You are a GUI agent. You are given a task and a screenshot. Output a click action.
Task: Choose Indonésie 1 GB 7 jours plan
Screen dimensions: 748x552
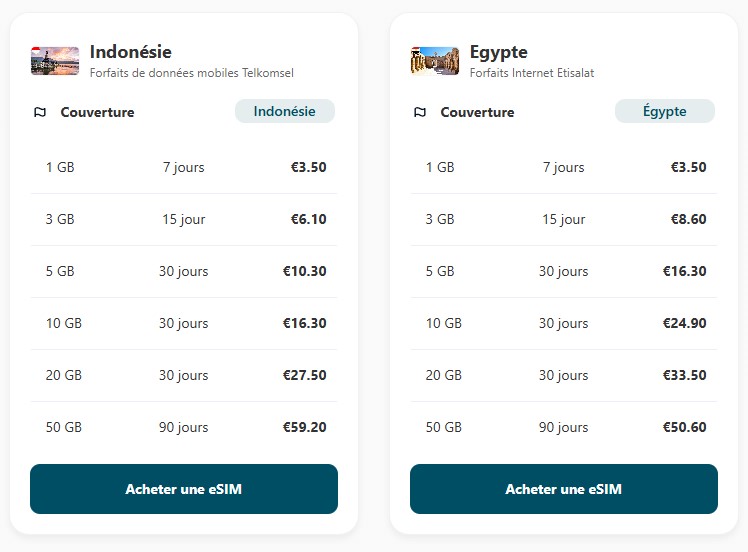(184, 167)
